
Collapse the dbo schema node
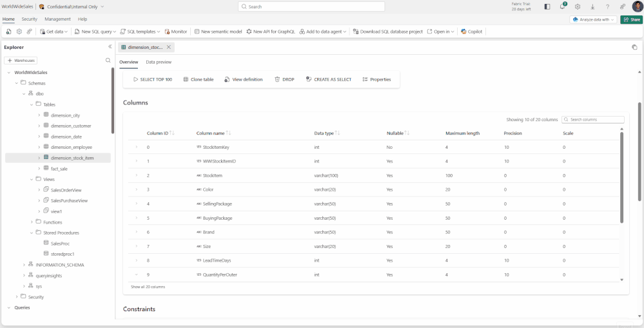[24, 94]
